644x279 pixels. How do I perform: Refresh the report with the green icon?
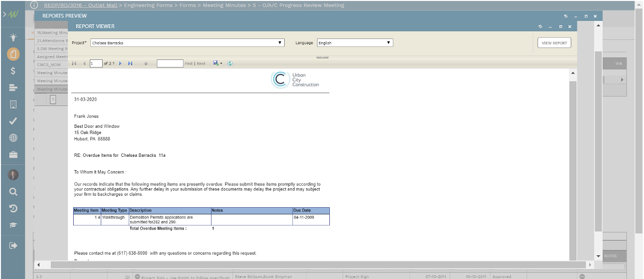click(230, 63)
